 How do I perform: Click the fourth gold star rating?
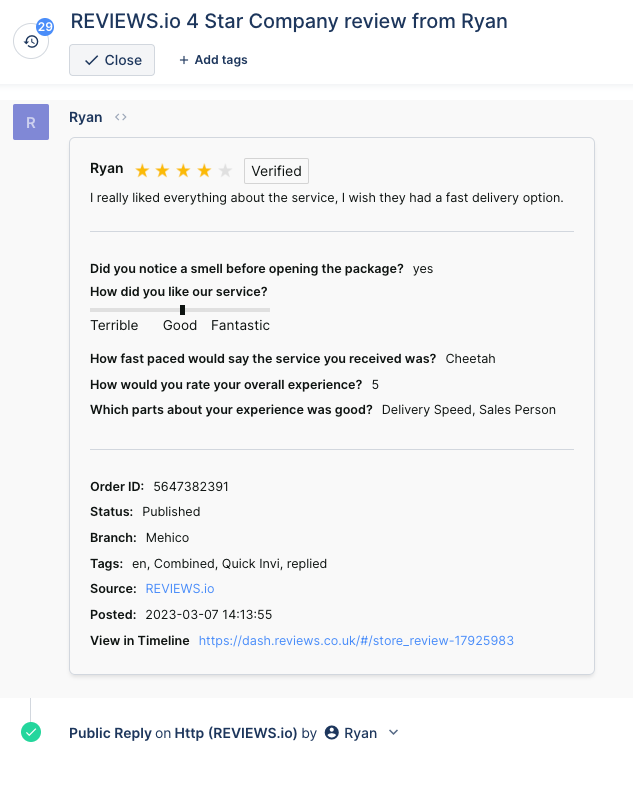[x=204, y=171]
